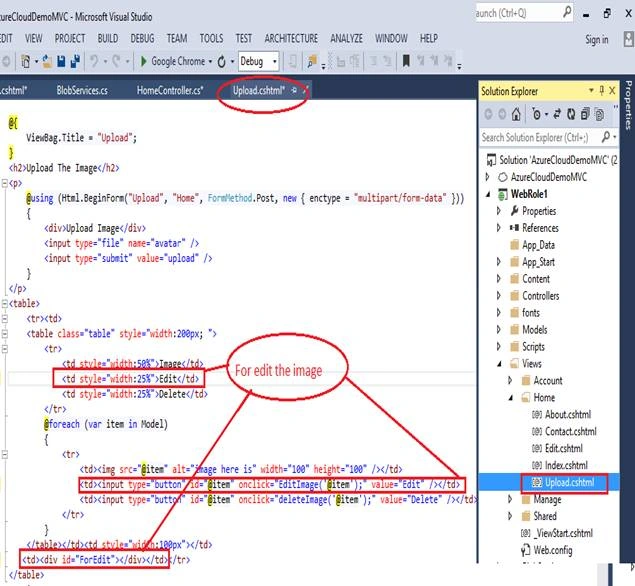Select About.cshtml file
Image resolution: width=635 pixels, height=586 pixels.
pos(568,414)
